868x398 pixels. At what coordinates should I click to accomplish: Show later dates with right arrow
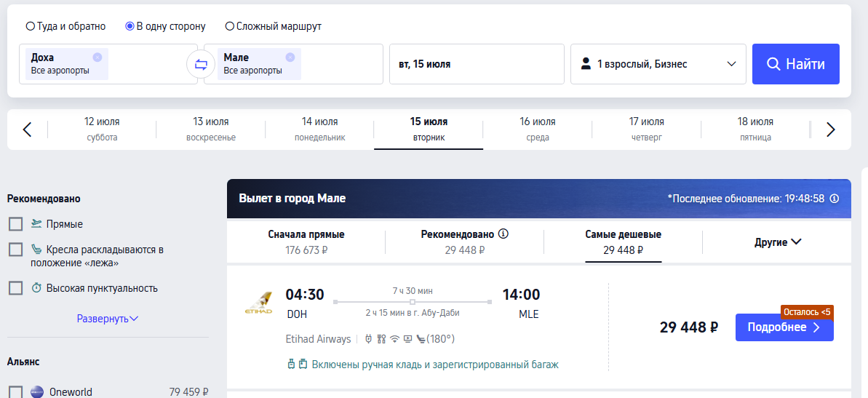[830, 130]
